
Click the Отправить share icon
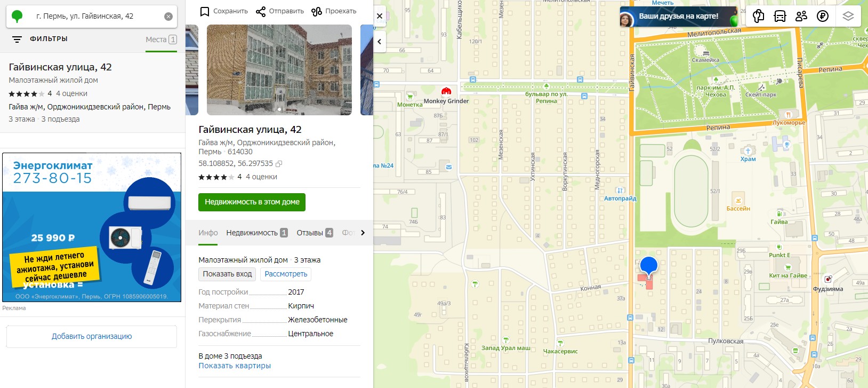pos(261,11)
